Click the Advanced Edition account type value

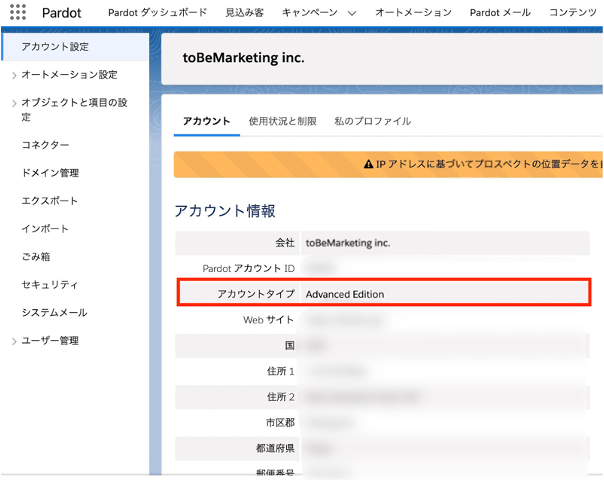[345, 294]
